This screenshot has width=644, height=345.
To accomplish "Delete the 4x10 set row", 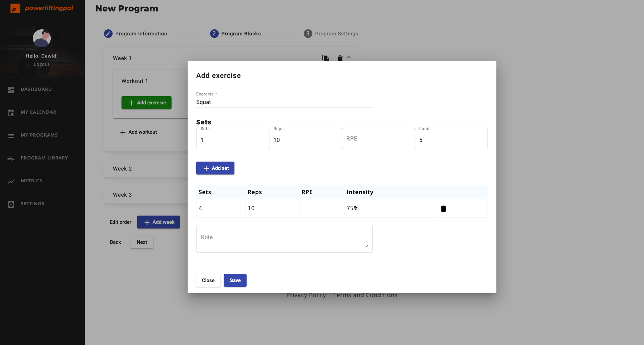I will tap(444, 209).
